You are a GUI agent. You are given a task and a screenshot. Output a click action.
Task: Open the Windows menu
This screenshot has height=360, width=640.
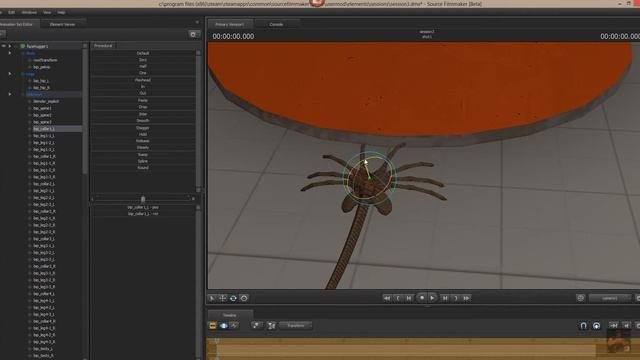pos(29,12)
